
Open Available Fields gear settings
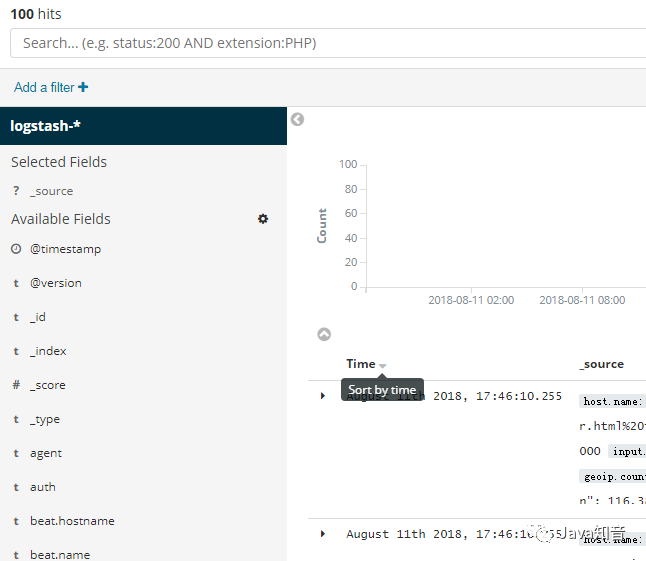click(x=263, y=219)
